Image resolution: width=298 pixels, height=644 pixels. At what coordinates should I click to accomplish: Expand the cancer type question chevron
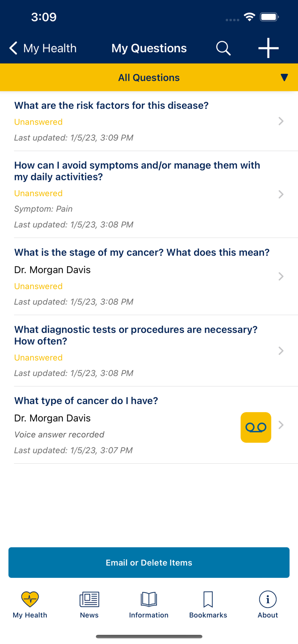tap(281, 425)
